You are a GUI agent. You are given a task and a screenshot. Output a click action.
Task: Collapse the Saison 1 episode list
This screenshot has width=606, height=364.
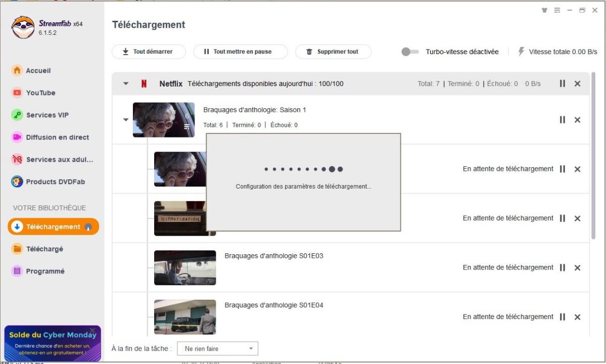pos(126,120)
